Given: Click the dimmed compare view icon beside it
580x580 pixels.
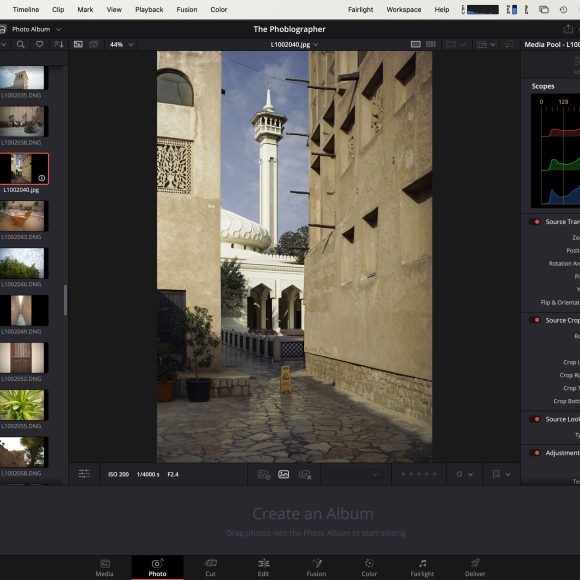Looking at the screenshot, I should (94, 44).
